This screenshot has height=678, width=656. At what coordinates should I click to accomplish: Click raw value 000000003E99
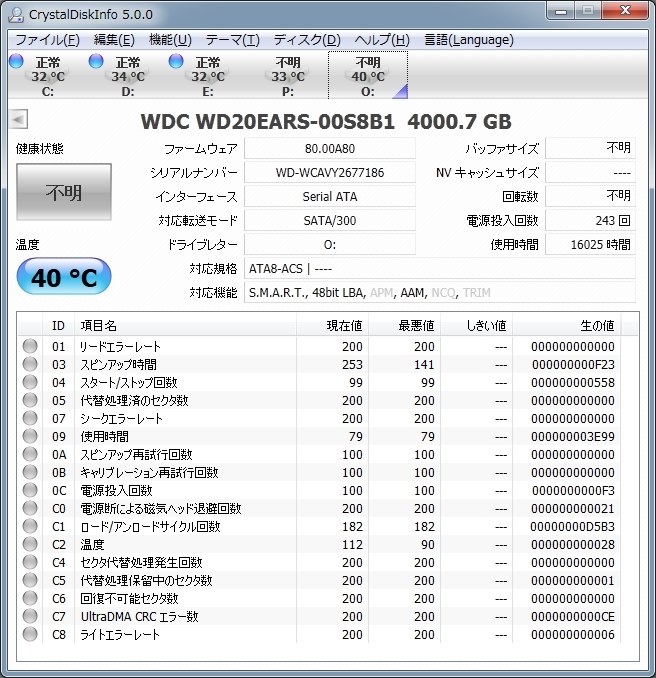(x=573, y=437)
